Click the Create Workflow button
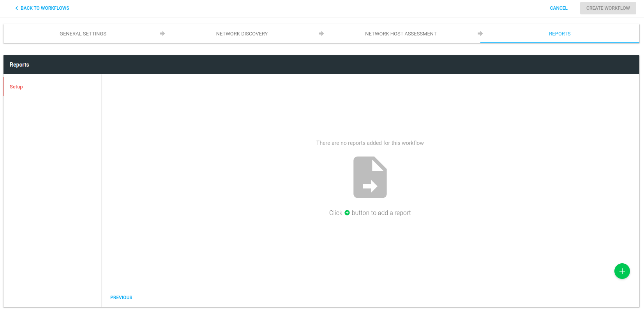 608,8
